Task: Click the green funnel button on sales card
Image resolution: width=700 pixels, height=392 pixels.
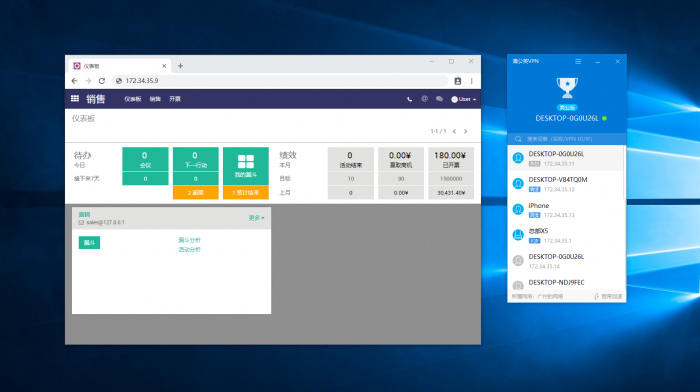Action: 89,242
